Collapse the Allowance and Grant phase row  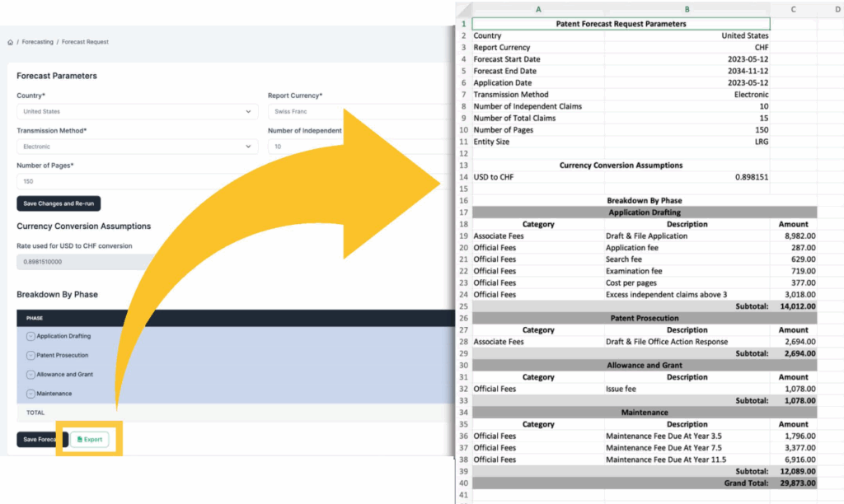click(x=30, y=375)
